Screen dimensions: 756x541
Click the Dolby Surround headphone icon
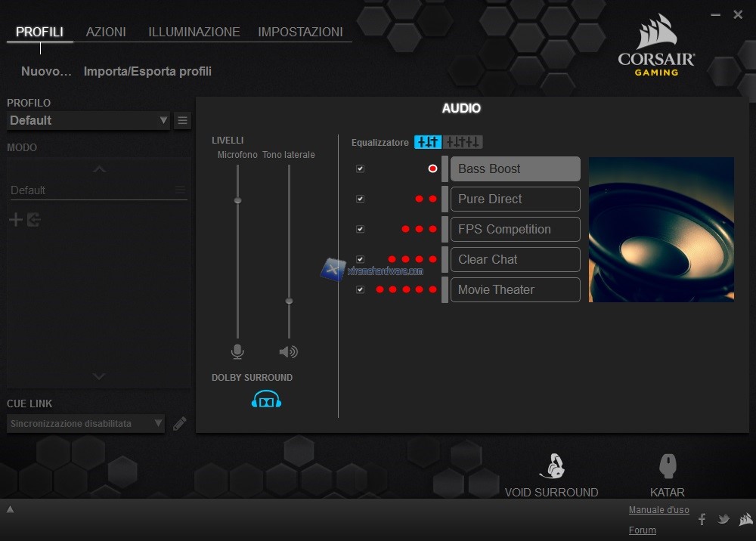pos(266,399)
